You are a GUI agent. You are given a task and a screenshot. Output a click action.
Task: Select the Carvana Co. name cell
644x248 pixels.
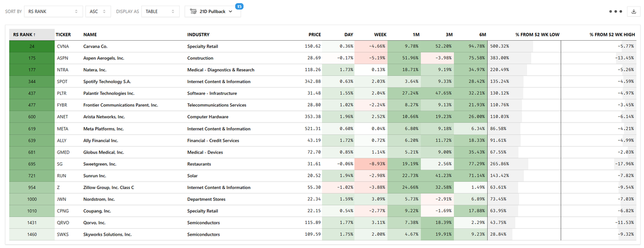96,46
